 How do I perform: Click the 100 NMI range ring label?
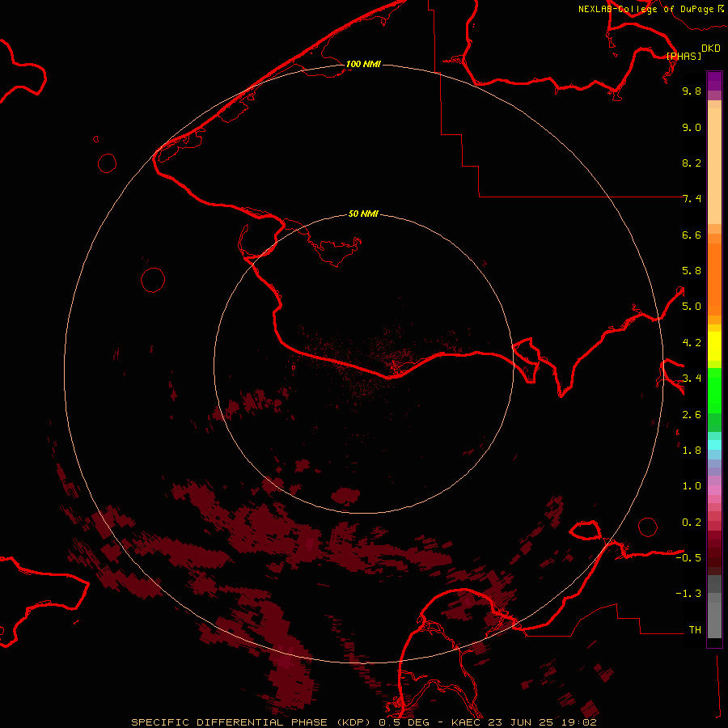(363, 64)
